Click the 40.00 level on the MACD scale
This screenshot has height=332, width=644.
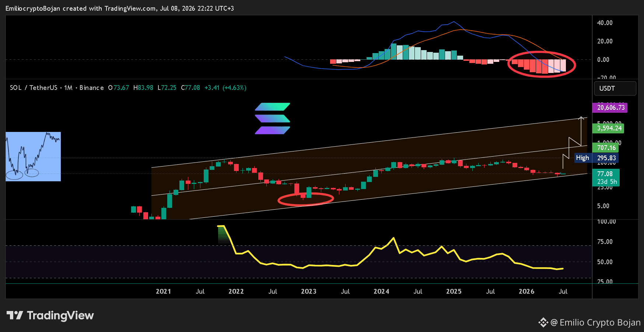(x=605, y=23)
